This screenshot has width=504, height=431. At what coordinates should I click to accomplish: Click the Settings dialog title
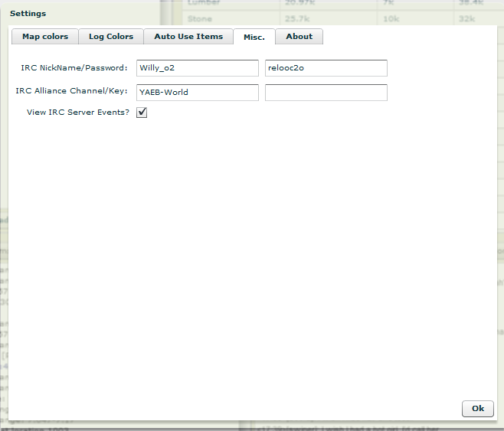(28, 14)
